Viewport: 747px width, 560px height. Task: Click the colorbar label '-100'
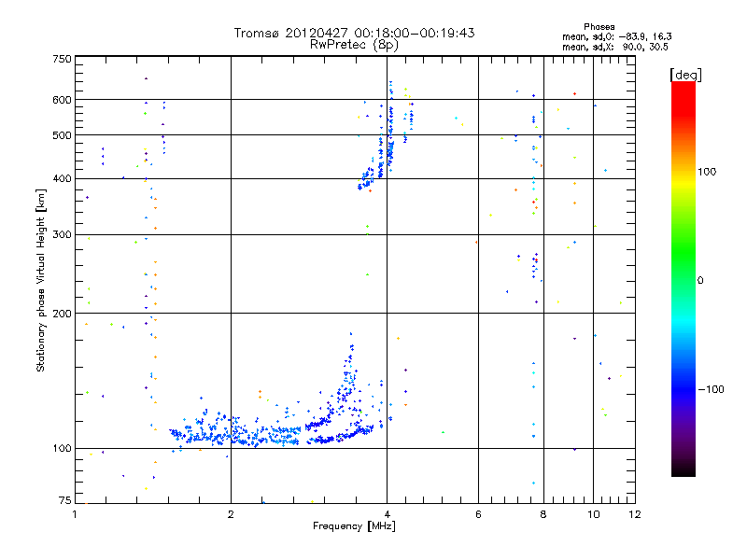[x=711, y=389]
